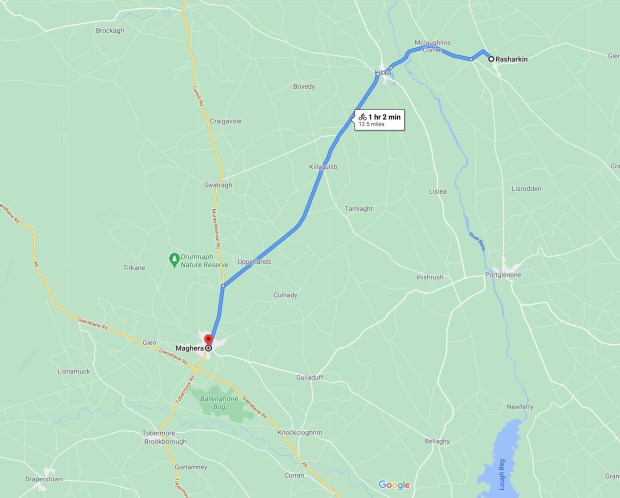Click the bicycle icon in route popup
The height and width of the screenshot is (498, 620).
(x=362, y=116)
